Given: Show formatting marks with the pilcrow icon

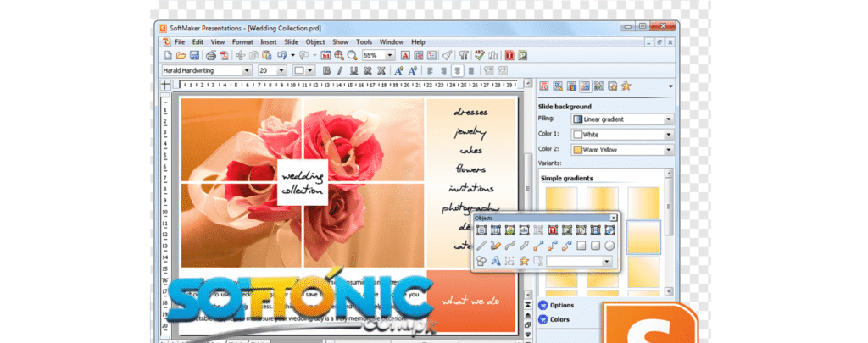Looking at the screenshot, I should tap(464, 55).
